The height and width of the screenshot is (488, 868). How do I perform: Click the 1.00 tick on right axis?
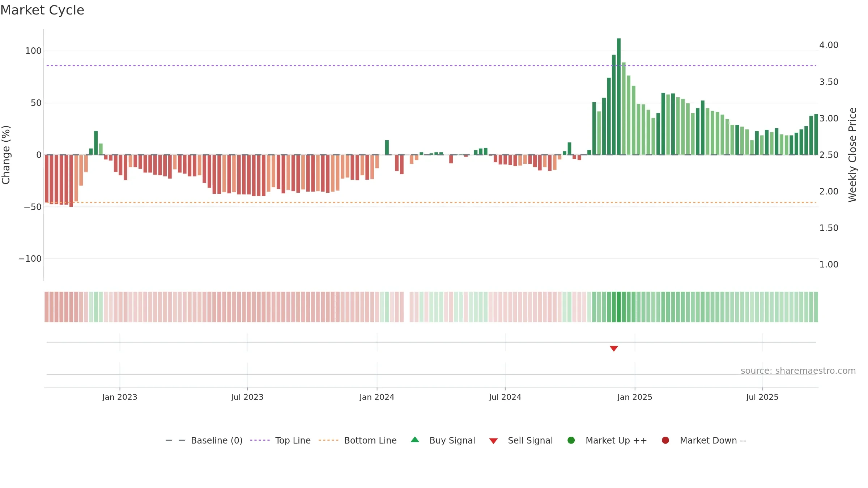tap(829, 265)
